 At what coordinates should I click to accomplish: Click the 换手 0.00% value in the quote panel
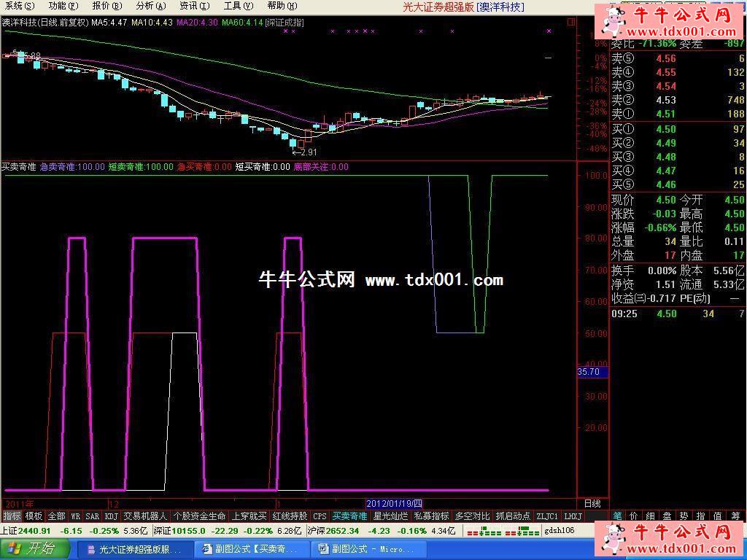(x=662, y=271)
